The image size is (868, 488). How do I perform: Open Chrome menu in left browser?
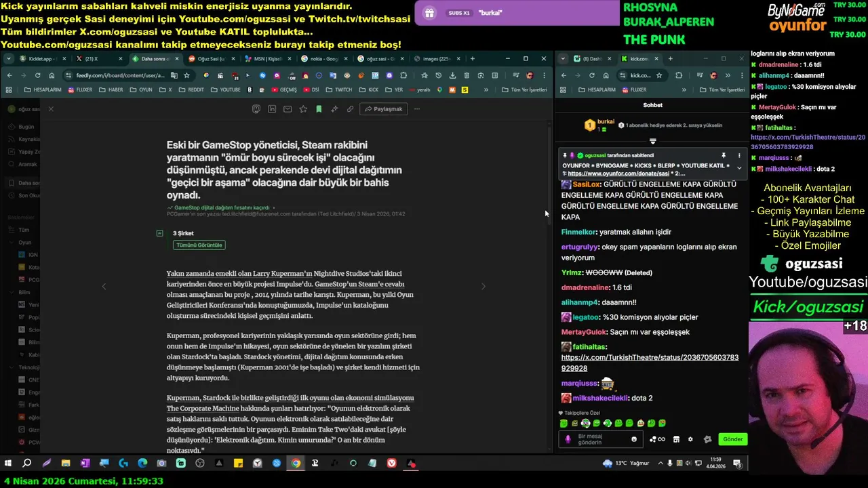[x=544, y=75]
